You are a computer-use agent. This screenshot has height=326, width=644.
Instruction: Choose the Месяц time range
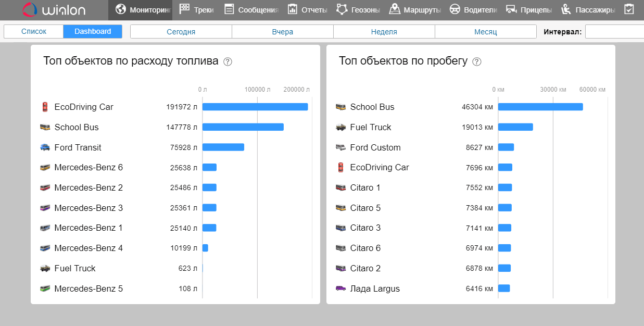click(485, 32)
